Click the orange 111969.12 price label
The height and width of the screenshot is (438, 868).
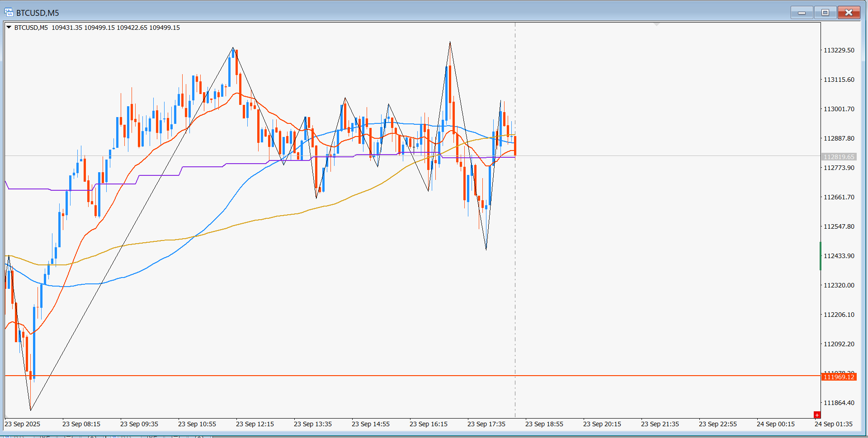839,377
